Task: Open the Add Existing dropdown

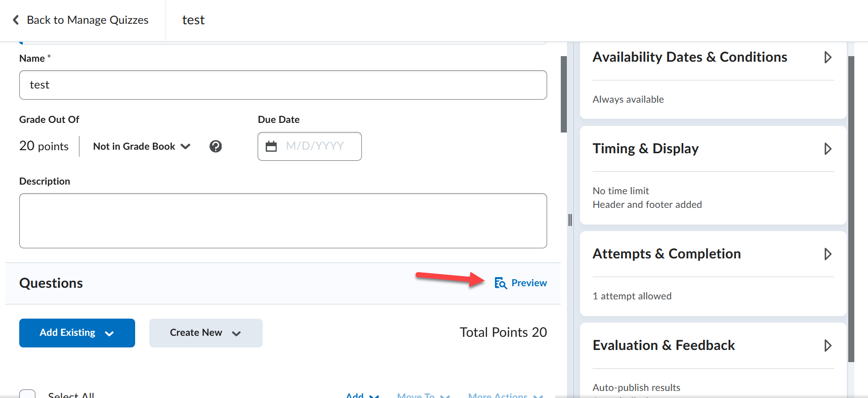Action: pyautogui.click(x=77, y=333)
